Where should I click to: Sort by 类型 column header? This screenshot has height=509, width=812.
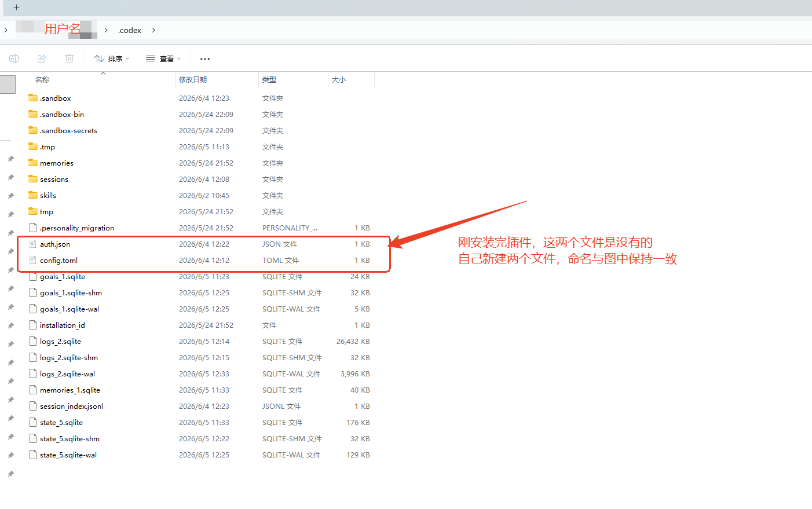(269, 79)
